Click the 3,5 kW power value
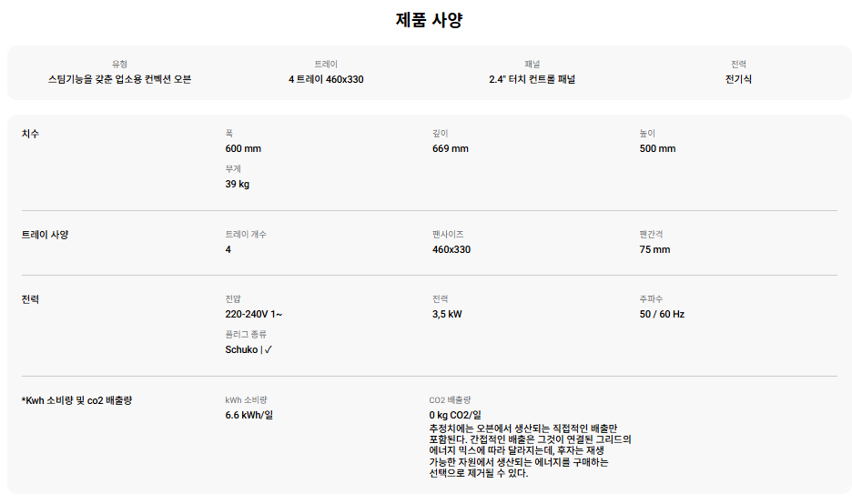This screenshot has width=852, height=504. [447, 314]
